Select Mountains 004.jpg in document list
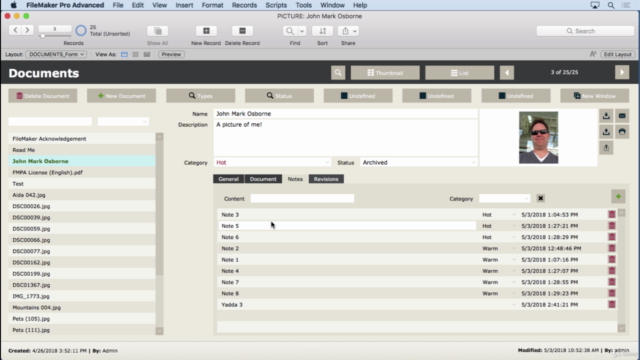Image resolution: width=640 pixels, height=360 pixels. pyautogui.click(x=82, y=307)
